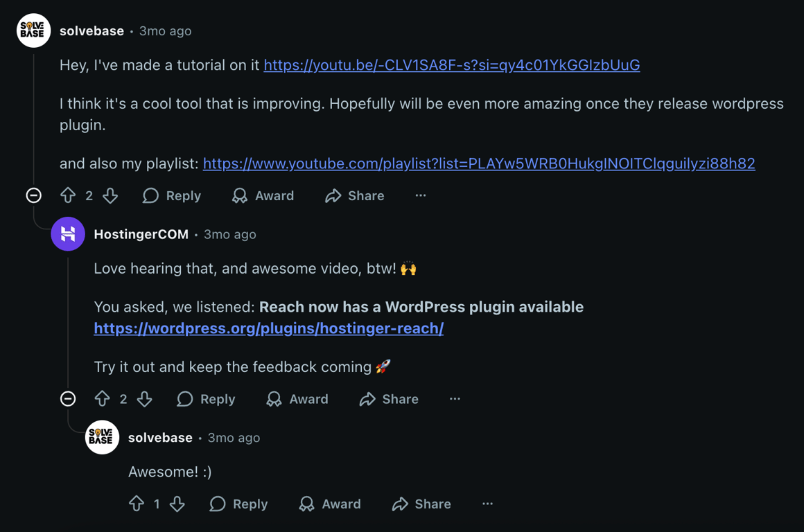Toggle downvote on the 'Awesome! :)' comment
This screenshot has height=532, width=804.
coord(177,504)
